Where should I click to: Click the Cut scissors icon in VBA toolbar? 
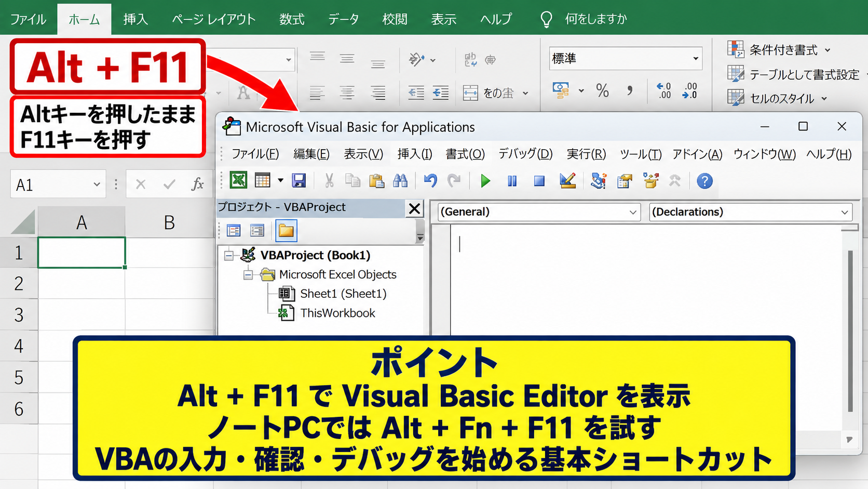click(x=329, y=180)
